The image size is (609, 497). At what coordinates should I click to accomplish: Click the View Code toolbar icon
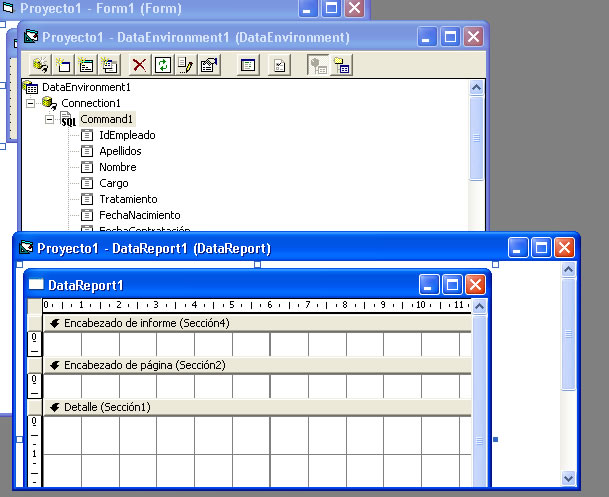coord(249,65)
